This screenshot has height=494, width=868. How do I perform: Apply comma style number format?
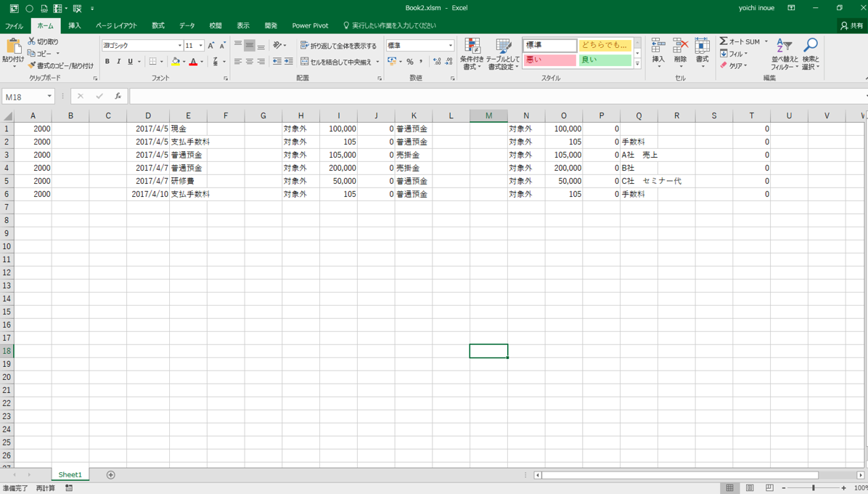pos(421,62)
